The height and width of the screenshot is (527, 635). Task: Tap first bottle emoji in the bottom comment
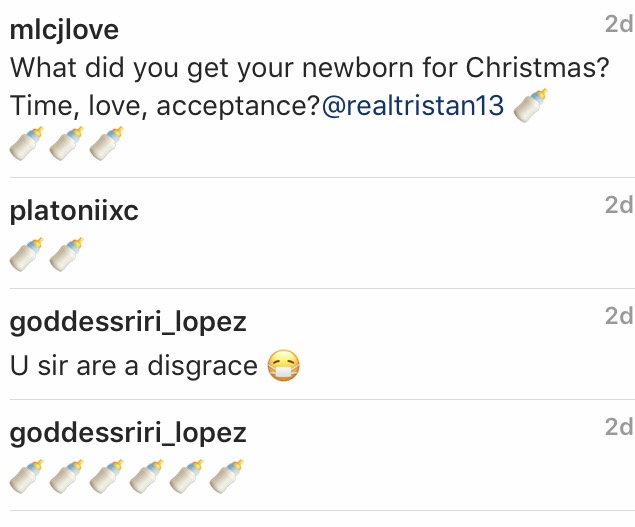click(x=26, y=477)
